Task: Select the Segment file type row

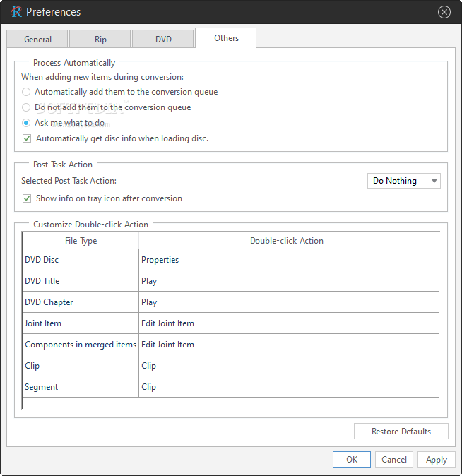Action: (x=231, y=387)
